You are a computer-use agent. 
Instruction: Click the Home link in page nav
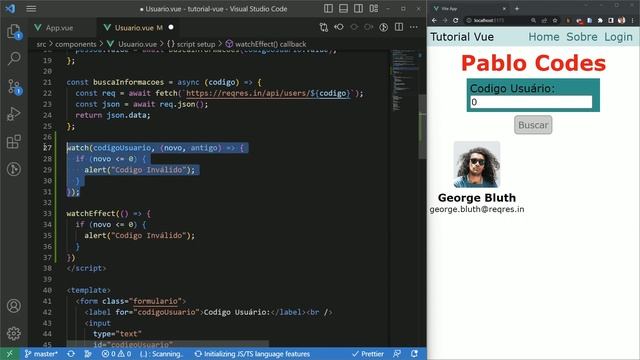tap(544, 37)
